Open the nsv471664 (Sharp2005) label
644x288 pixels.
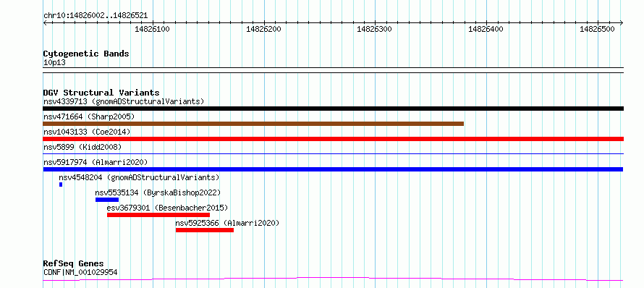89,117
